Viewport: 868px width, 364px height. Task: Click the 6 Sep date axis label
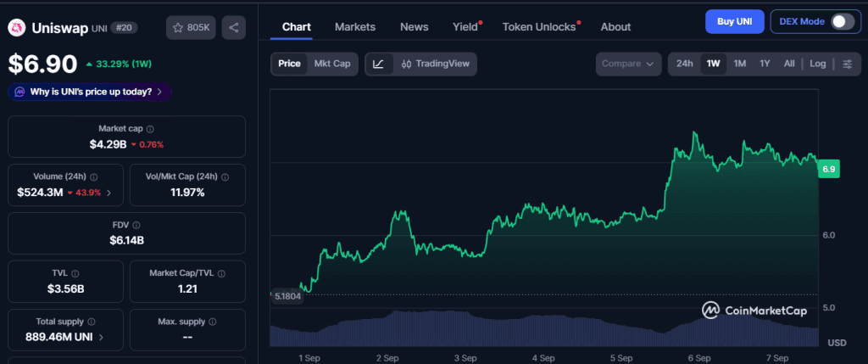(x=699, y=358)
